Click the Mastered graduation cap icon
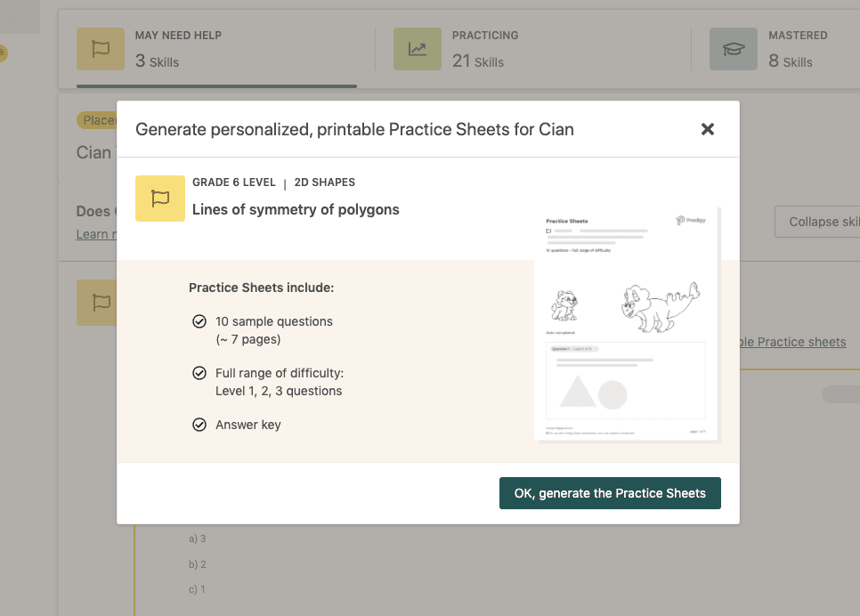 (733, 49)
